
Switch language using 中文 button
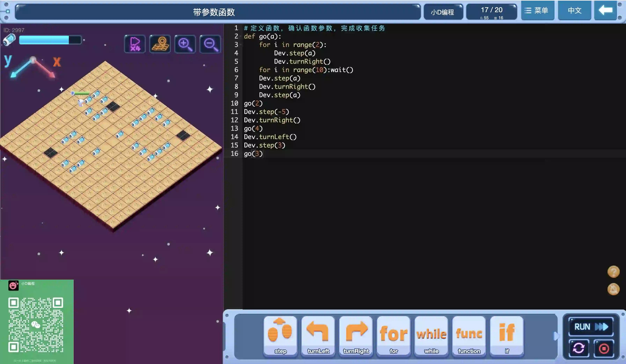(574, 10)
